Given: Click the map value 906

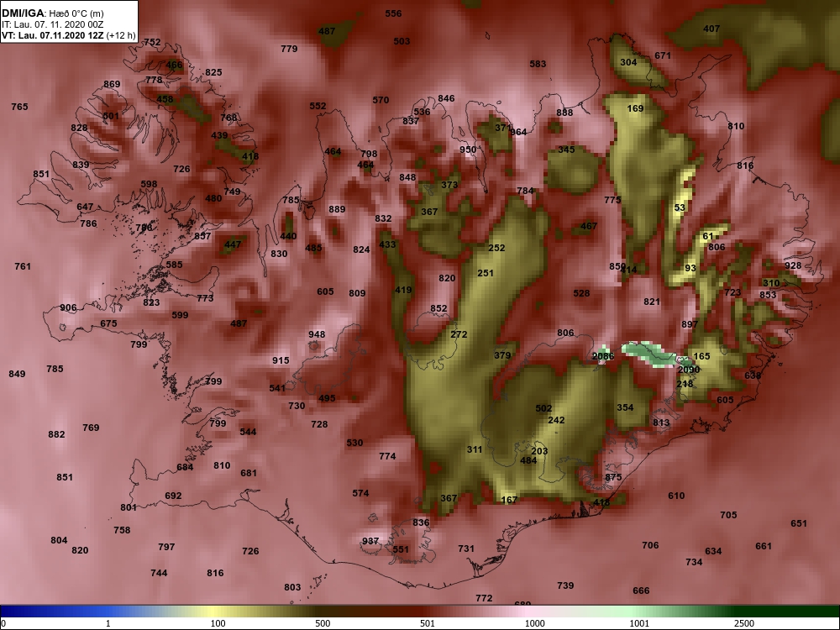Looking at the screenshot, I should [x=68, y=307].
